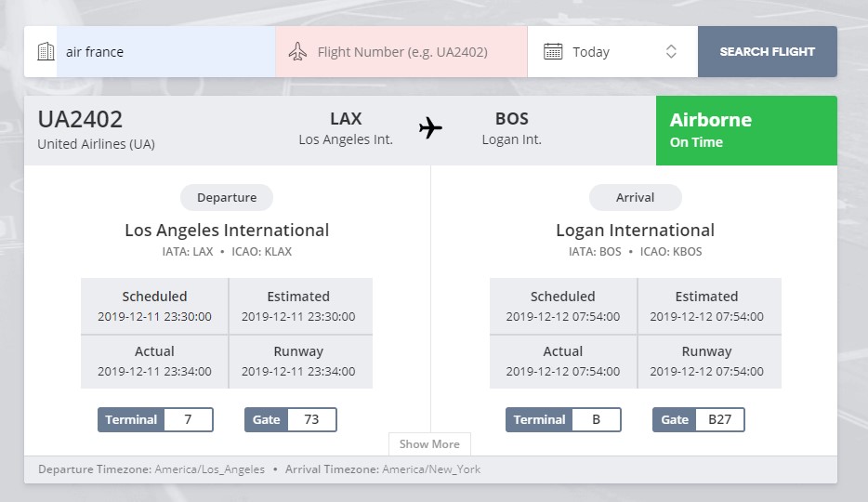Click the BOS airport code in header

(x=512, y=118)
